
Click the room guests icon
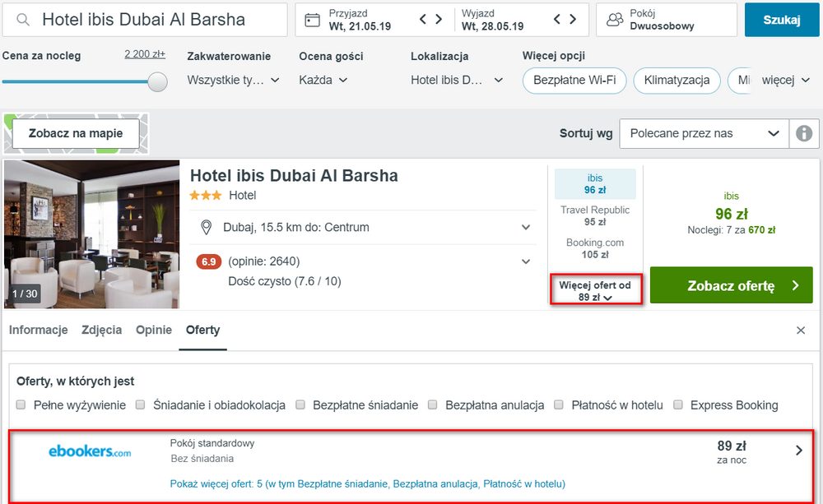coord(615,20)
